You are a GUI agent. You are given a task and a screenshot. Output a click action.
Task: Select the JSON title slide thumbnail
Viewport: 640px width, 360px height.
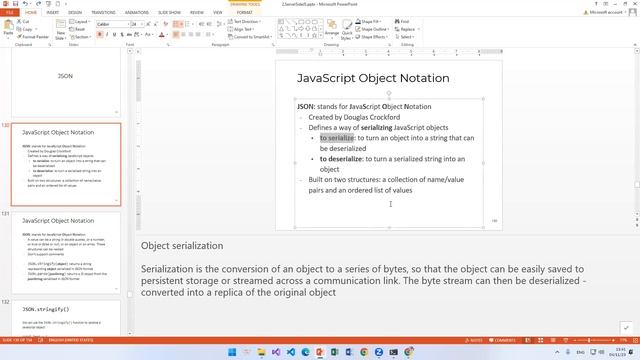(66, 82)
